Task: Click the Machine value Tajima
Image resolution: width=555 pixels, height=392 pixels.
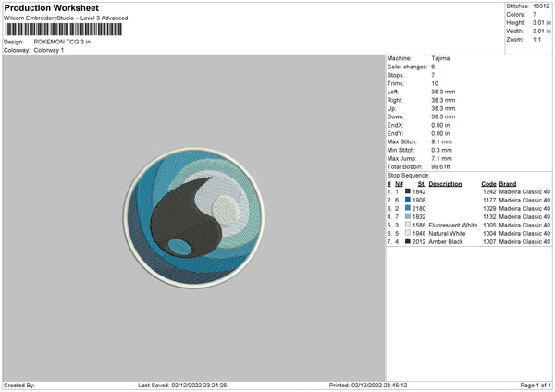Action: click(440, 58)
